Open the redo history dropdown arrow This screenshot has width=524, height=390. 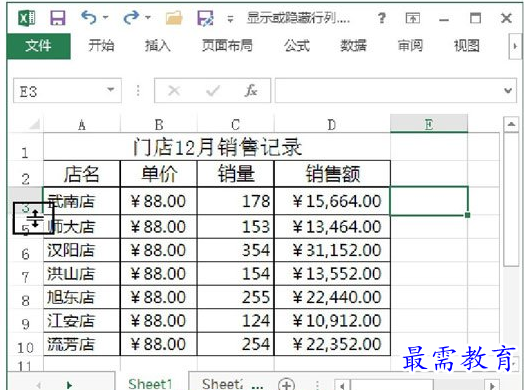point(148,17)
